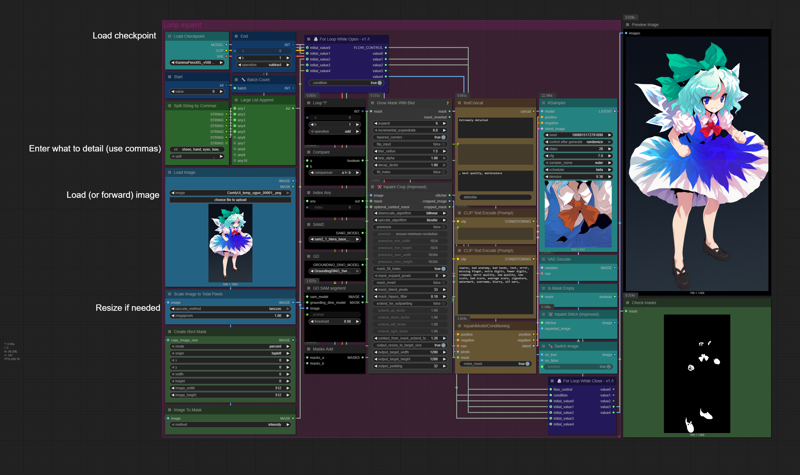
Task: Toggle mask_invert in Inpaint Crop node
Action: [x=410, y=282]
